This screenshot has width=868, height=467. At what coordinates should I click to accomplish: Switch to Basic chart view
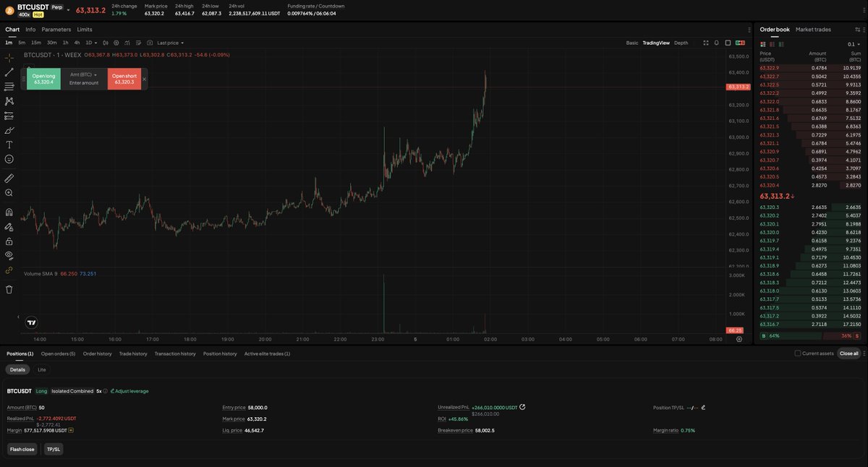click(x=632, y=43)
